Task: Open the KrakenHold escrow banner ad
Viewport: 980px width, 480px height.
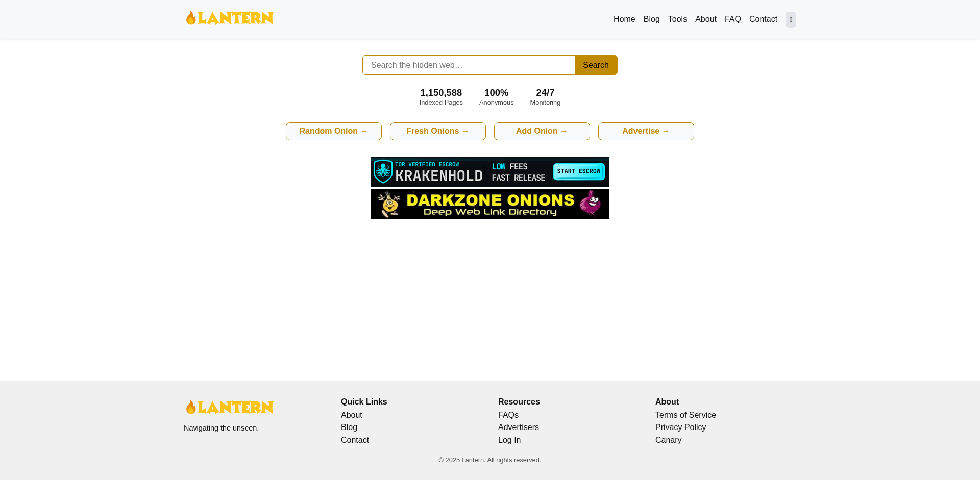Action: 489,172
